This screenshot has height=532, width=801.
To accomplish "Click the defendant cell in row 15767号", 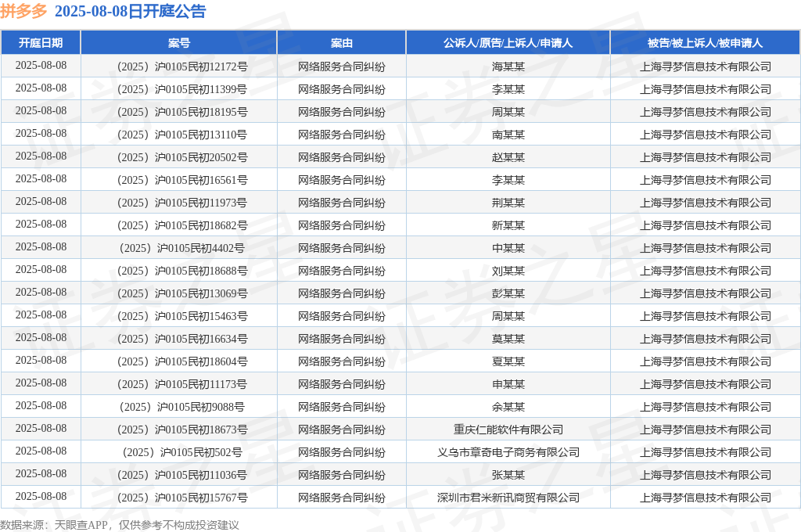I will point(705,498).
